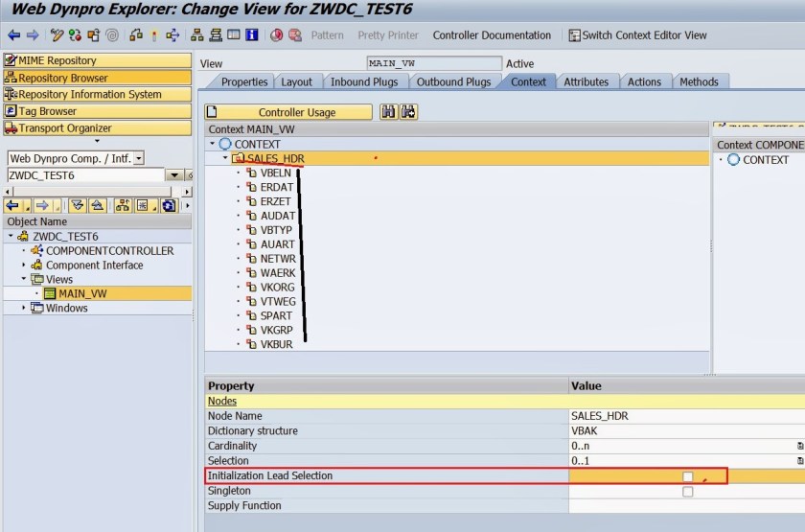The height and width of the screenshot is (532, 805).
Task: Toggle the Singleton checkbox
Action: [687, 492]
